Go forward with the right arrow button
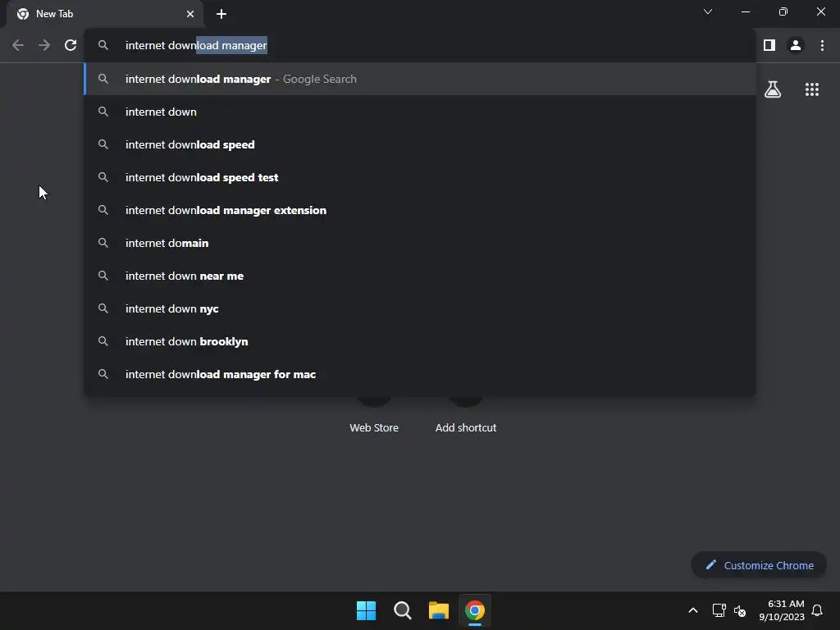The image size is (840, 630). tap(44, 46)
